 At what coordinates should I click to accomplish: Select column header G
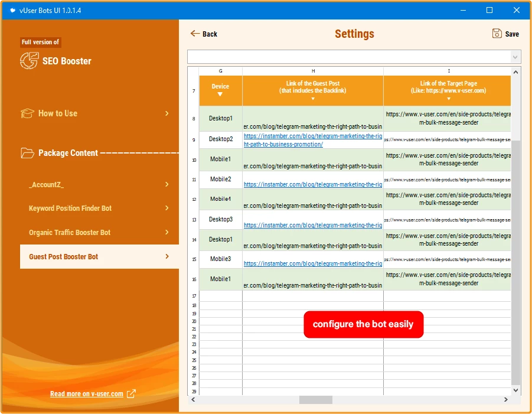[x=221, y=71]
